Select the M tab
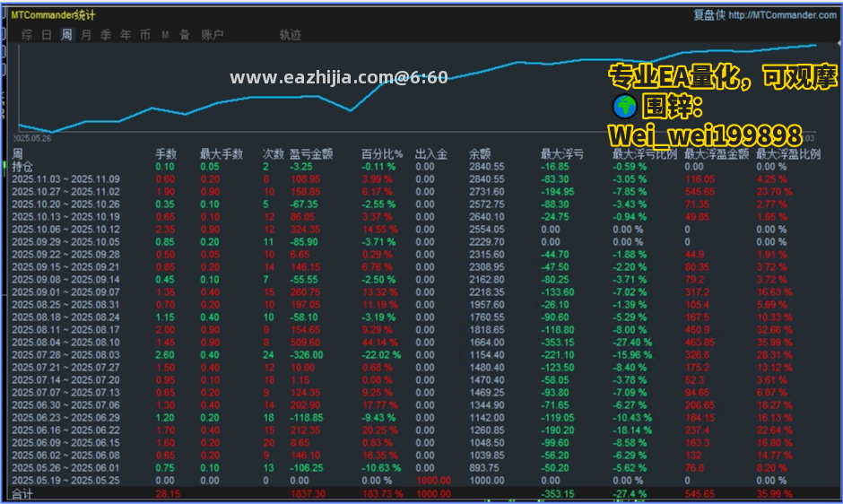 (x=165, y=35)
